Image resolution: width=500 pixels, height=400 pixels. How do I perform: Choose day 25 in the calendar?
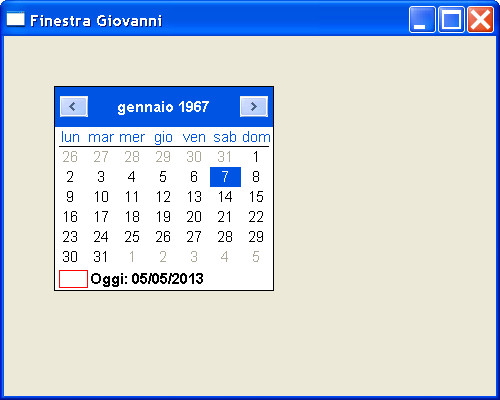coord(132,237)
